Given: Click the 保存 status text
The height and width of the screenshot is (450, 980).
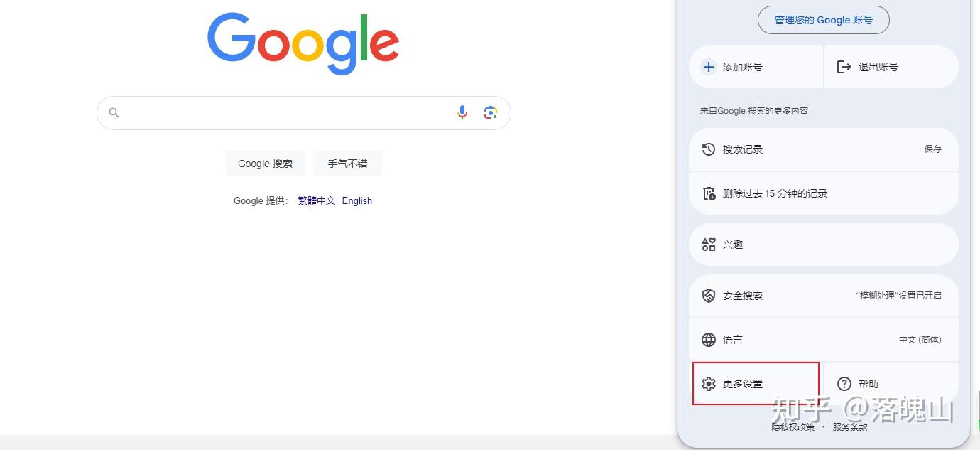Looking at the screenshot, I should coord(933,149).
